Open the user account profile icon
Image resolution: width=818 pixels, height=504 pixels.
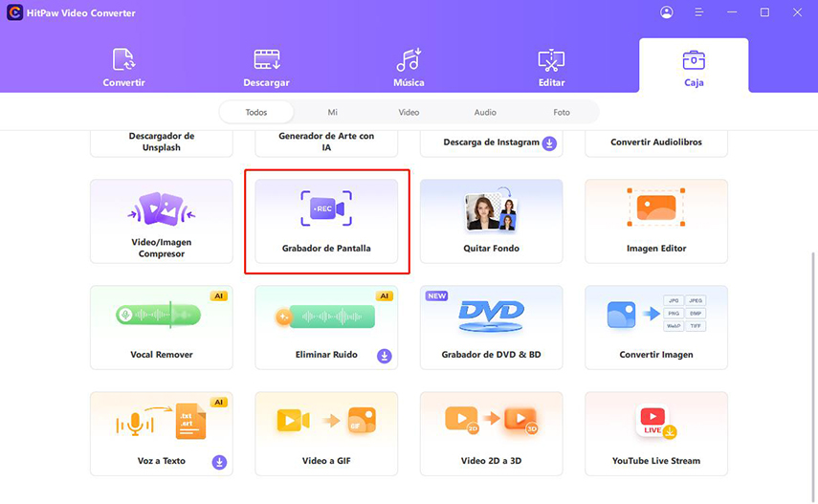coord(666,12)
